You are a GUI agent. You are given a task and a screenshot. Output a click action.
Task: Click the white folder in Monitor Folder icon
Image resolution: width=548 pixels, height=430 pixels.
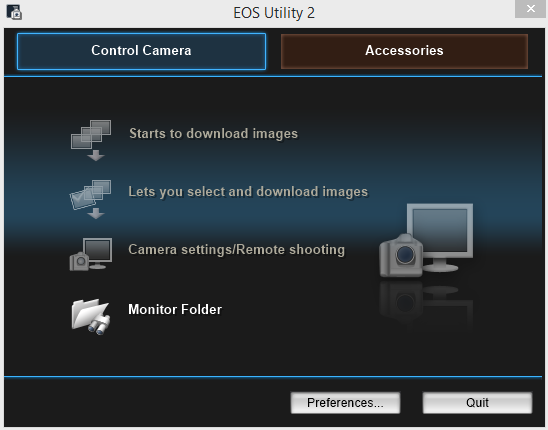(87, 313)
